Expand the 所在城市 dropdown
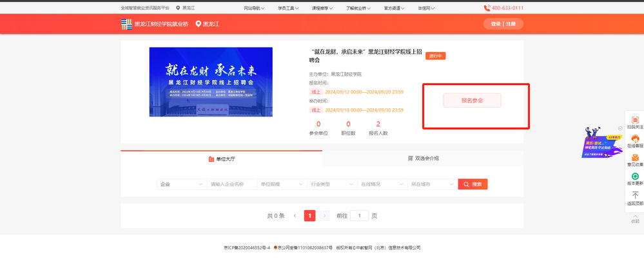Screen dimensions: 644x268 pyautogui.click(x=431, y=184)
